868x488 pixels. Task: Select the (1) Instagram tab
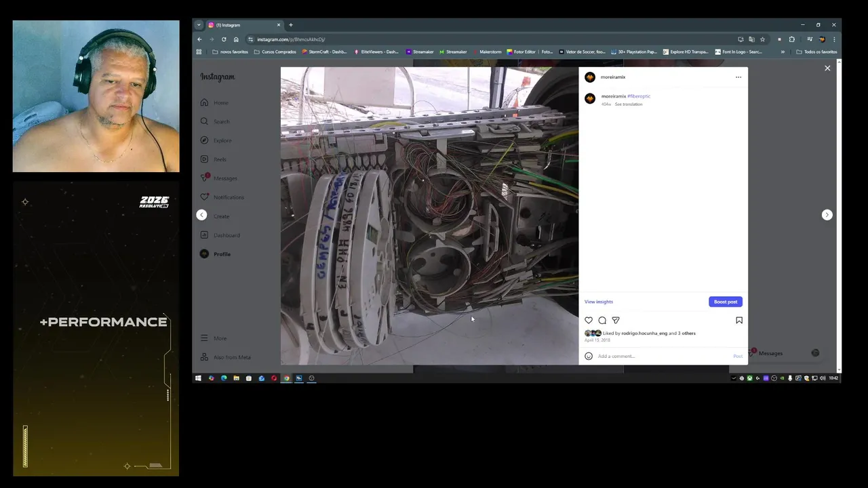pos(244,25)
